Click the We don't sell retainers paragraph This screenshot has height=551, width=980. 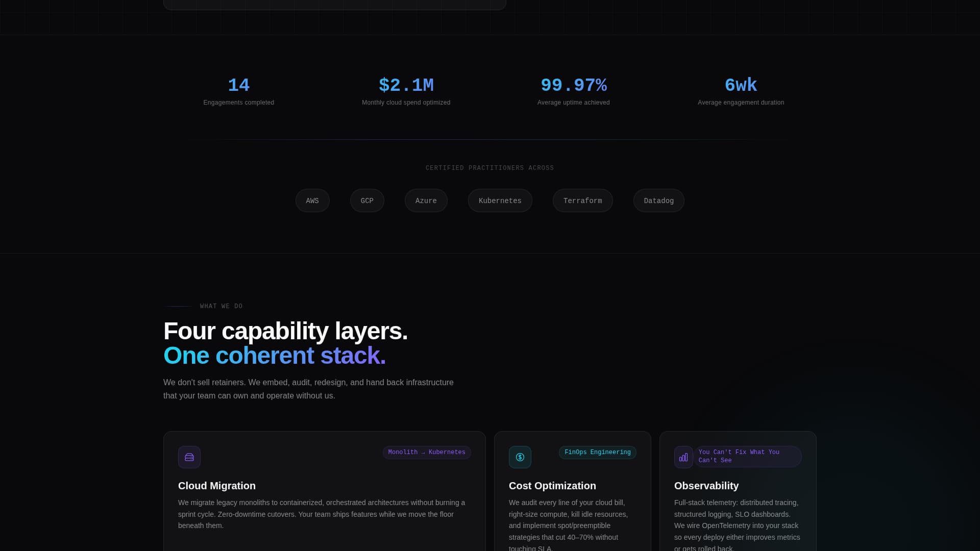308,389
